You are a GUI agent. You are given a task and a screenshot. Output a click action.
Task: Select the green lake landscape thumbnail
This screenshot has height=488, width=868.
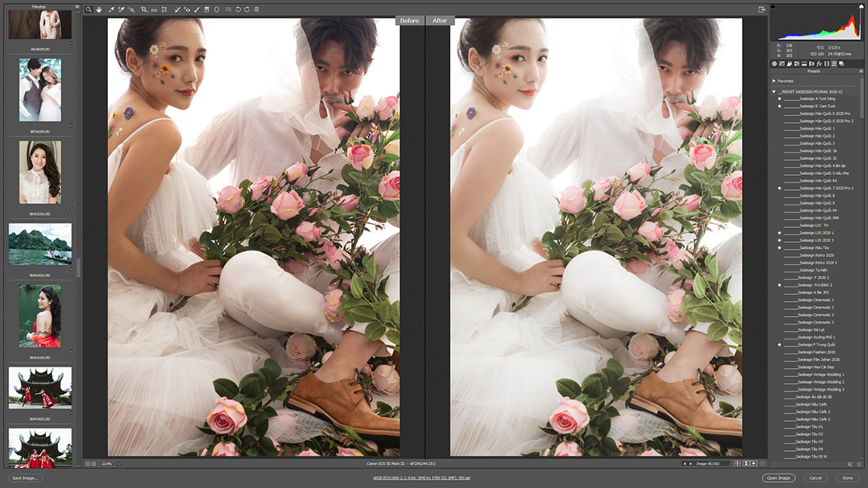click(40, 244)
